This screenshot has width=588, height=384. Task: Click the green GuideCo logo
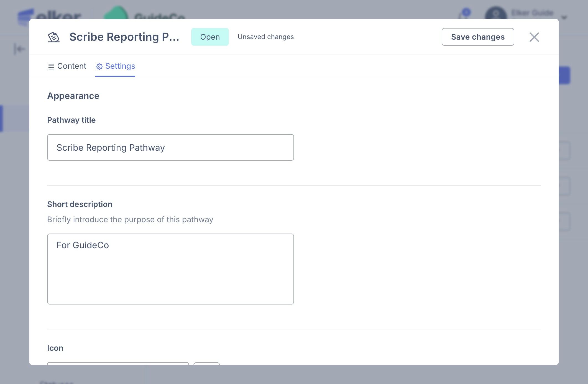(116, 14)
